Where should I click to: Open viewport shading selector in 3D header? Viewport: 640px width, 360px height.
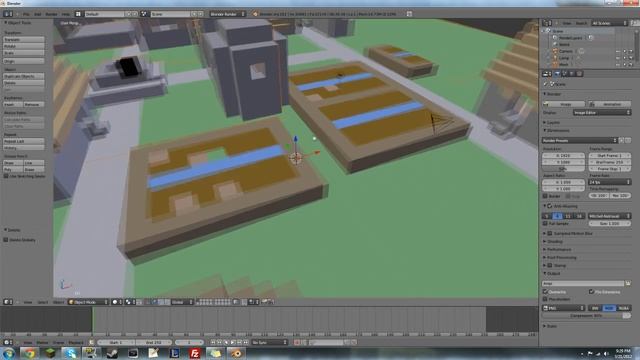(117, 302)
